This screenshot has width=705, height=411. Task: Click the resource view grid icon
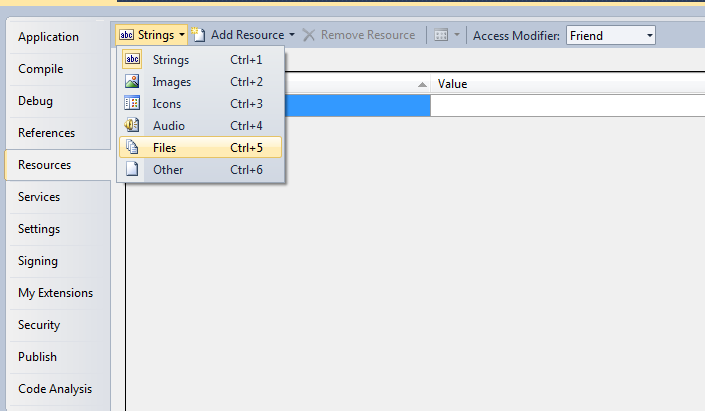tap(441, 35)
